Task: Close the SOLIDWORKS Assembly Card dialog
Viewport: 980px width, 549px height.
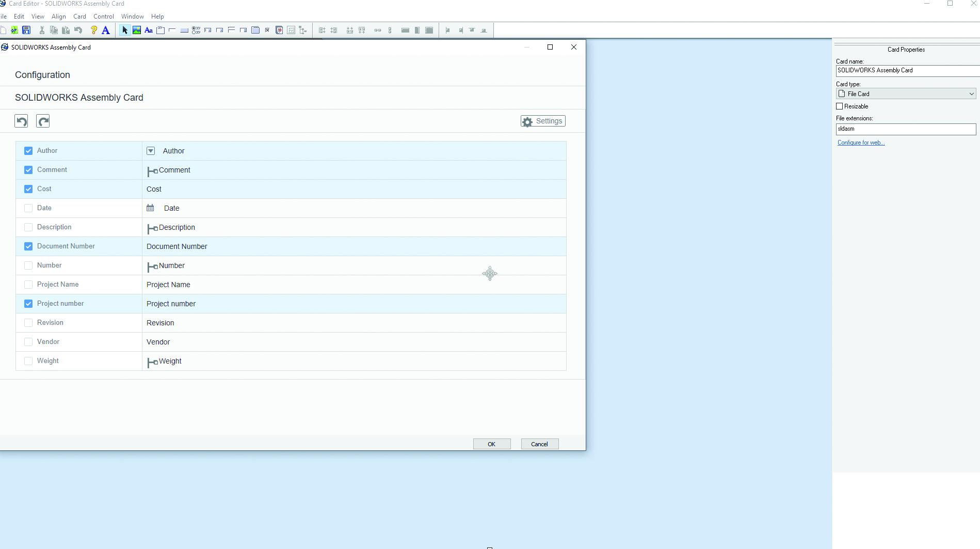Action: pyautogui.click(x=574, y=47)
